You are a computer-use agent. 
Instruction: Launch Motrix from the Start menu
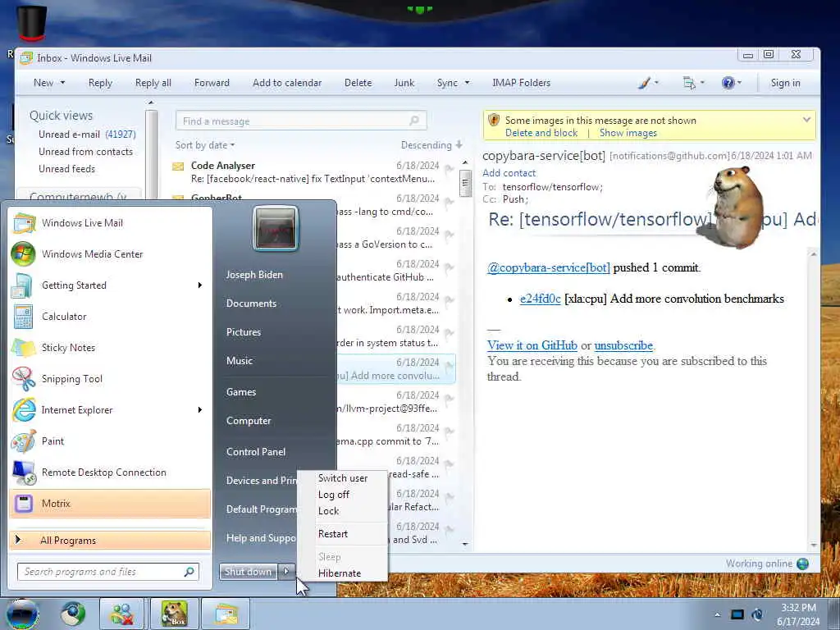coord(110,504)
